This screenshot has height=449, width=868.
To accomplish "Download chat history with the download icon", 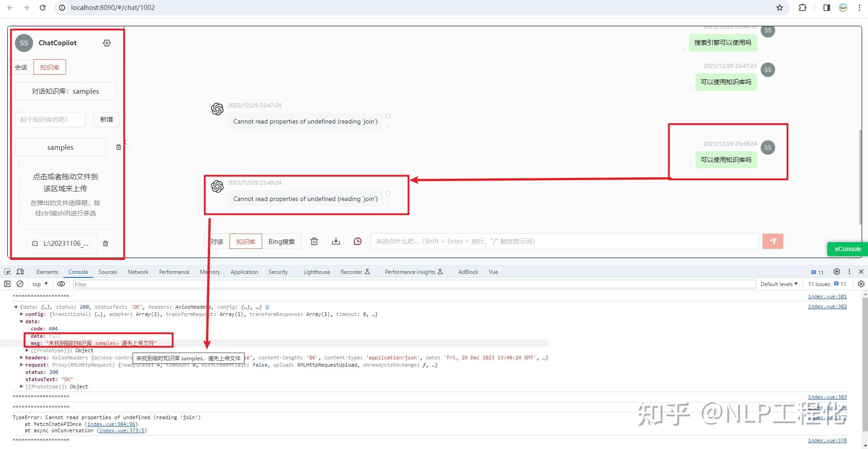I will tap(336, 241).
